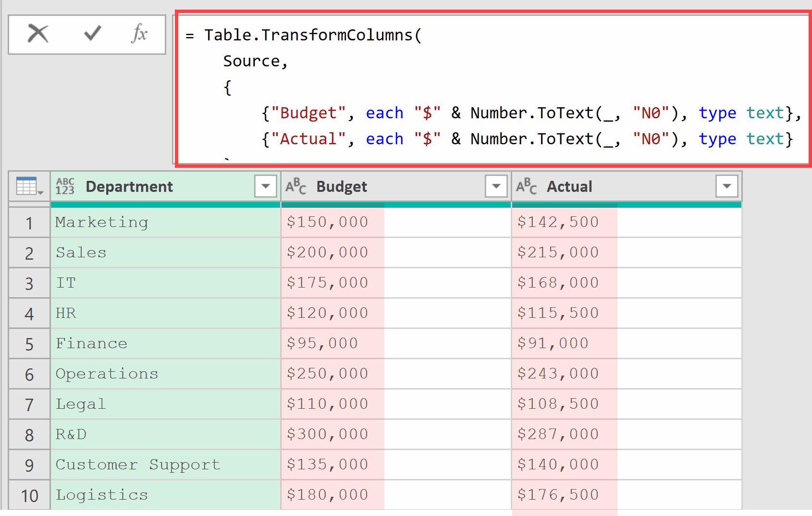This screenshot has width=812, height=516.
Task: Open the Actual column filter dropdown
Action: 726,186
